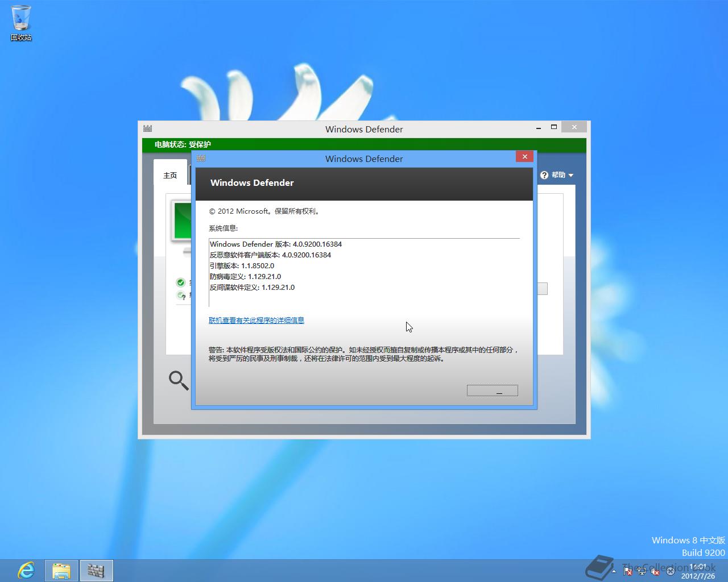
Task: Click the Windows Defender icon in the about dialog title bar
Action: (201, 158)
